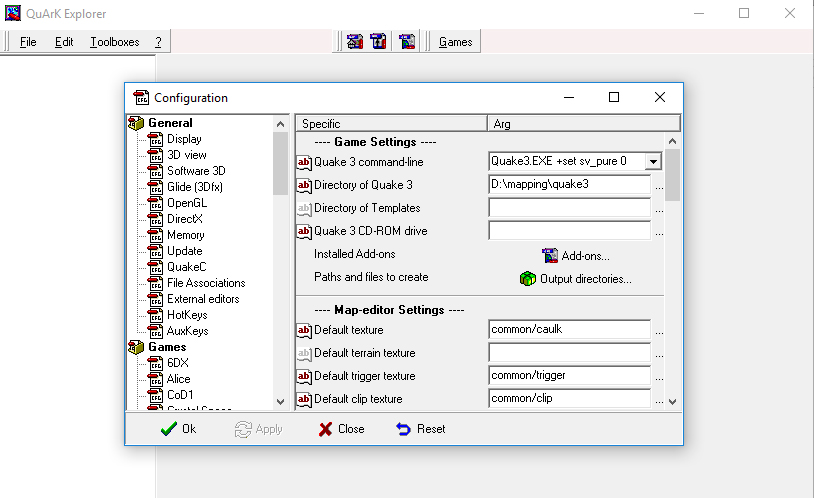Click the icon beside OpenGL
This screenshot has height=498, width=814.
click(x=155, y=203)
